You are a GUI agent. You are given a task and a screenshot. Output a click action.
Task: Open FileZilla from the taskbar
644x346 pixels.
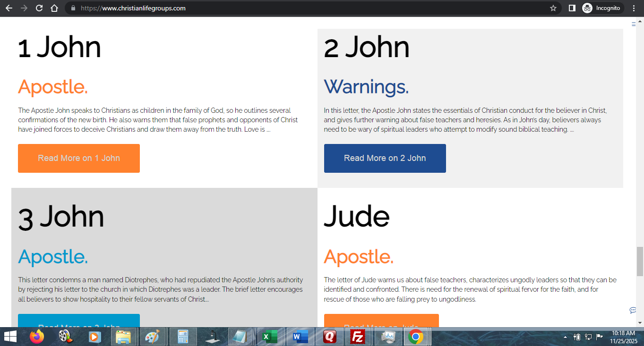coord(358,337)
